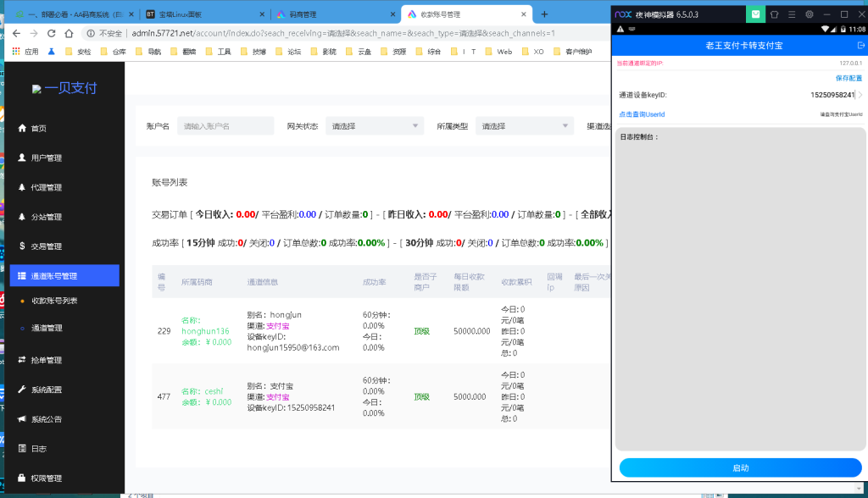This screenshot has height=498, width=868.
Task: Open the Nox app store bag icon
Action: pyautogui.click(x=754, y=14)
